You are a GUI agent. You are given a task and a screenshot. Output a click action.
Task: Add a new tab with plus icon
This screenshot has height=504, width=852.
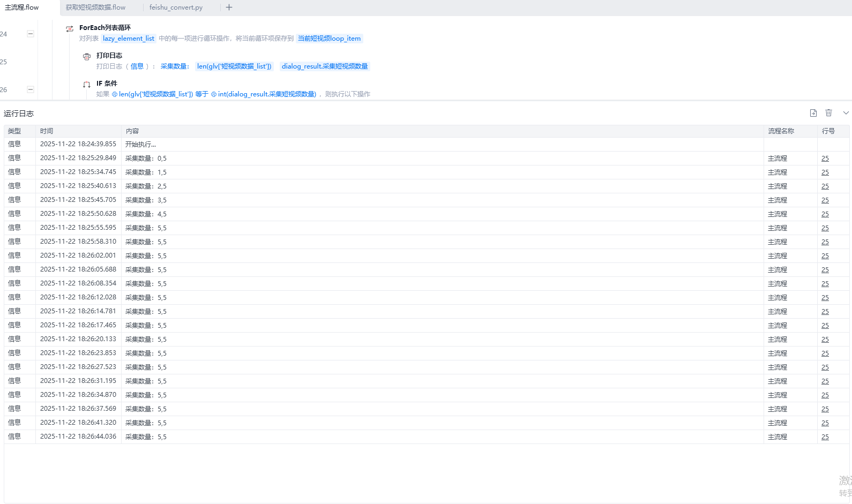229,7
